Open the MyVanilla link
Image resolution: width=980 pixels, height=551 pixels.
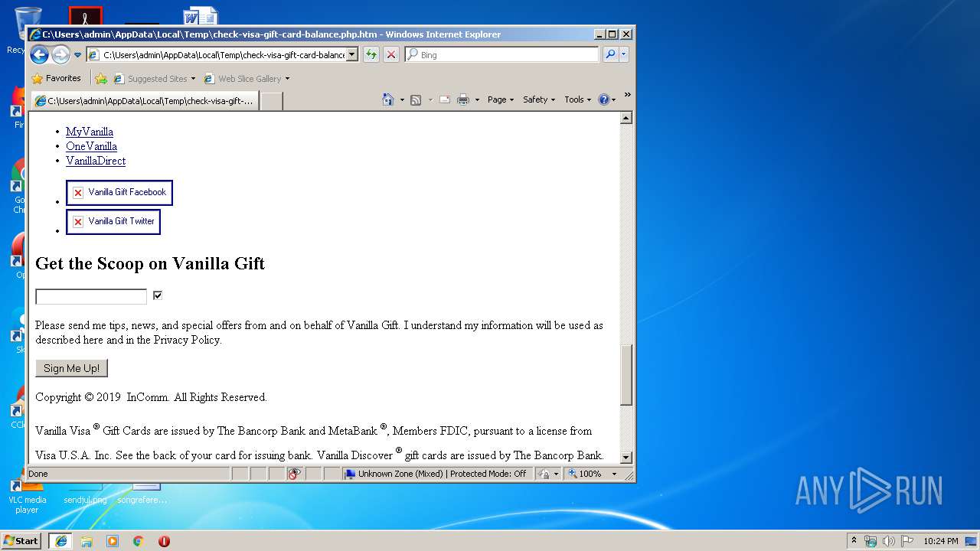point(90,132)
